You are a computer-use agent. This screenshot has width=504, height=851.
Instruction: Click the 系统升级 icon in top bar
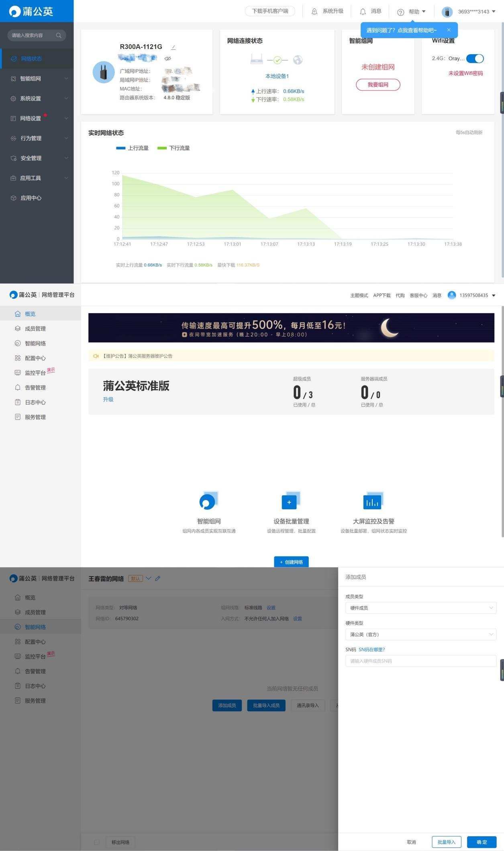click(314, 12)
